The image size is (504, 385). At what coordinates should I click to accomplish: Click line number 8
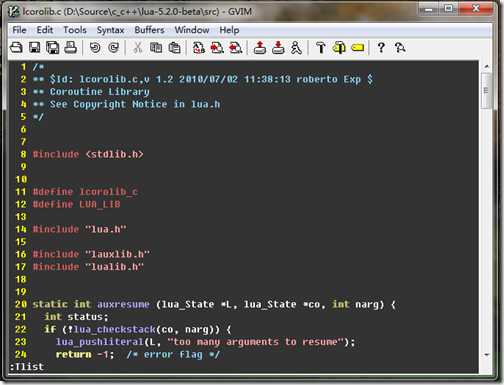[23, 154]
